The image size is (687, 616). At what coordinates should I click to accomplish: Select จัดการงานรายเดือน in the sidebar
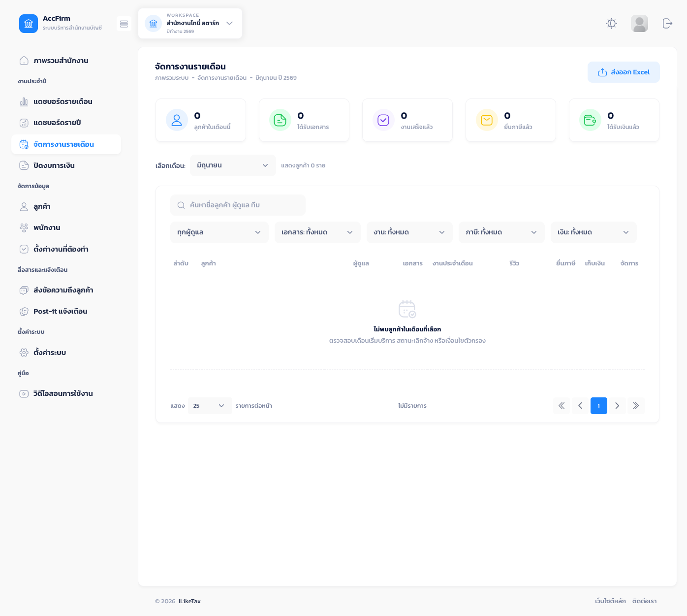click(66, 144)
